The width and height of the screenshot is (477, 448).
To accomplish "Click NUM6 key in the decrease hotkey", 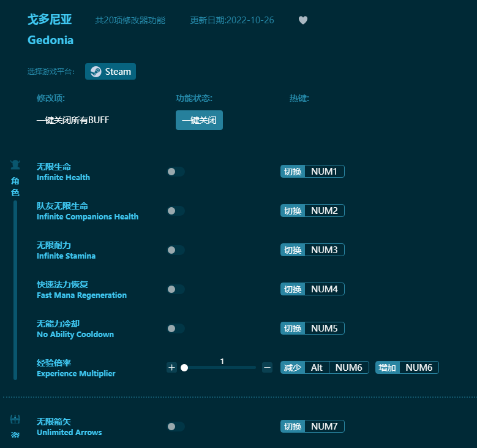I will pyautogui.click(x=348, y=368).
